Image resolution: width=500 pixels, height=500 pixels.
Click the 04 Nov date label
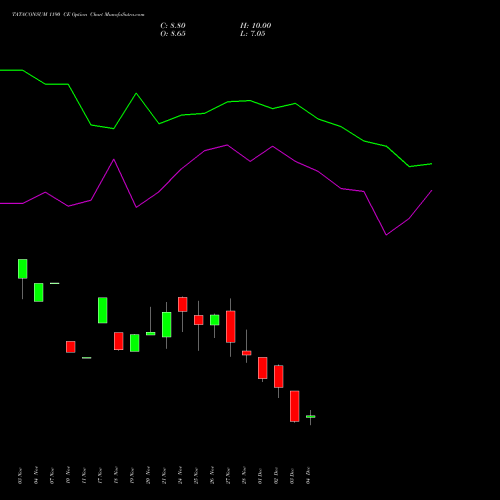[36, 476]
